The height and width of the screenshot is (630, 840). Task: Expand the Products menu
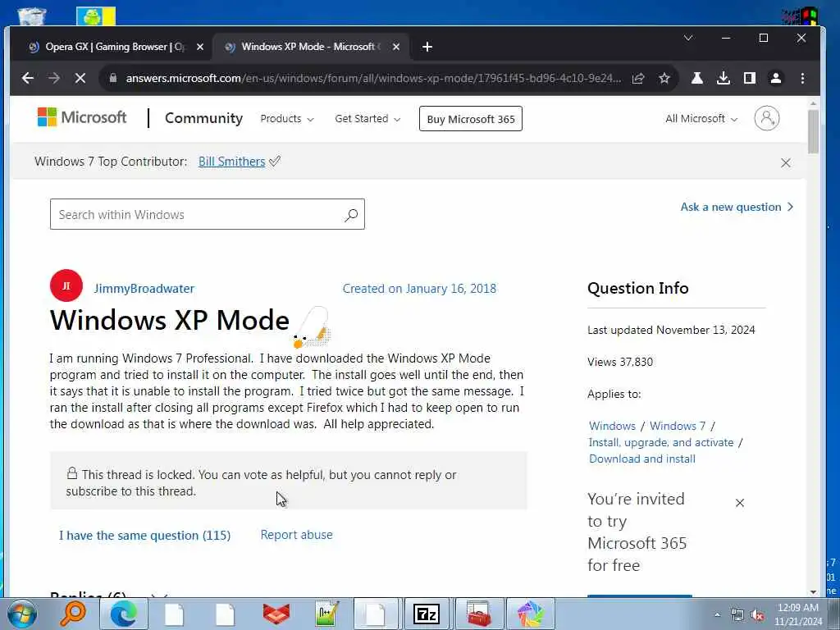286,119
